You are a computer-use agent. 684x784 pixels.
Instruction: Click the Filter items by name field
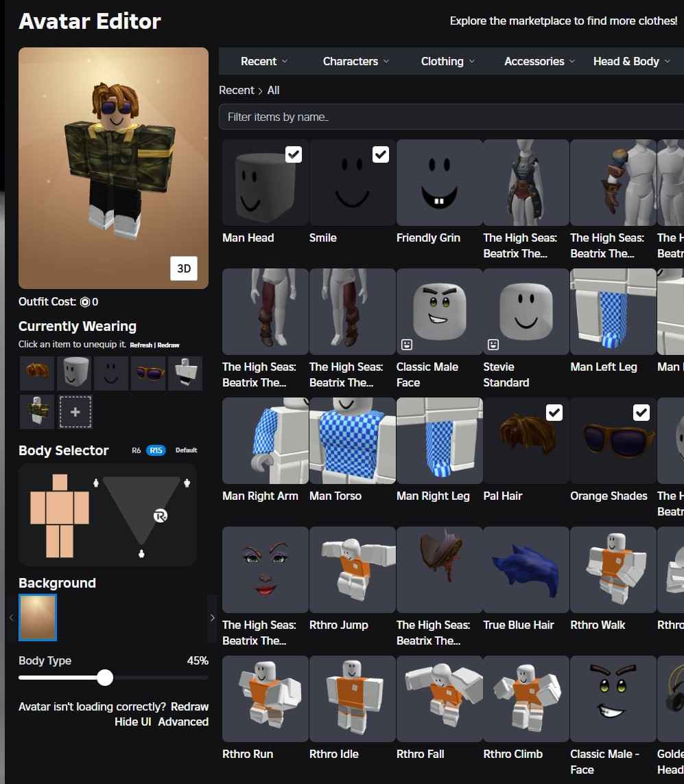pyautogui.click(x=451, y=117)
